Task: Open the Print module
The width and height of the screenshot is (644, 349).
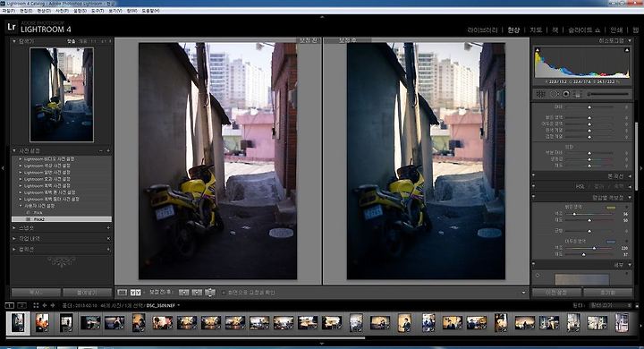Action: 616,30
